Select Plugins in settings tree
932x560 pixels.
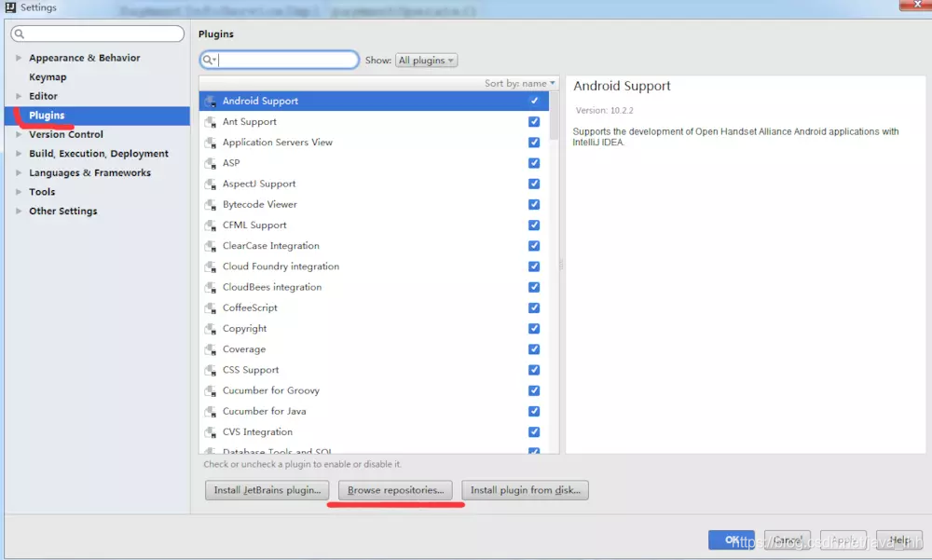pos(47,116)
